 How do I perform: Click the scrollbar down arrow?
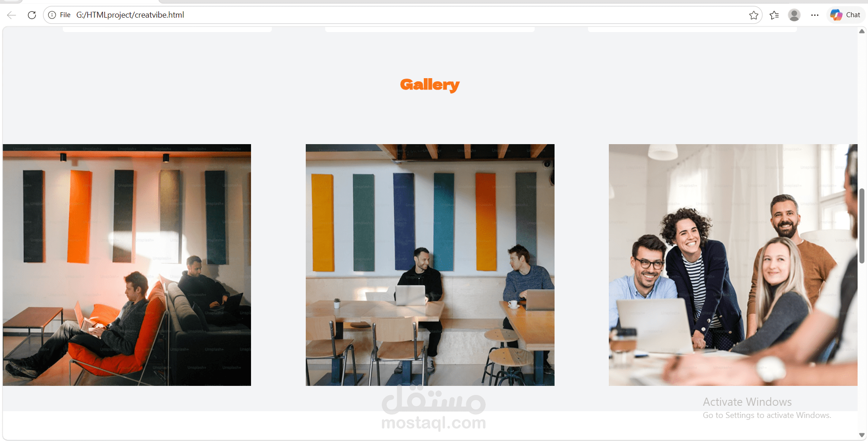pyautogui.click(x=862, y=435)
